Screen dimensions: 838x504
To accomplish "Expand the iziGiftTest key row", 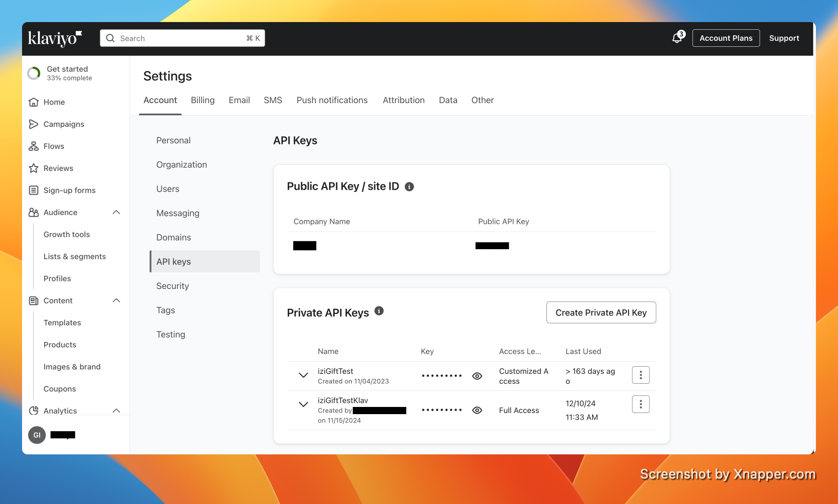I will click(x=303, y=376).
